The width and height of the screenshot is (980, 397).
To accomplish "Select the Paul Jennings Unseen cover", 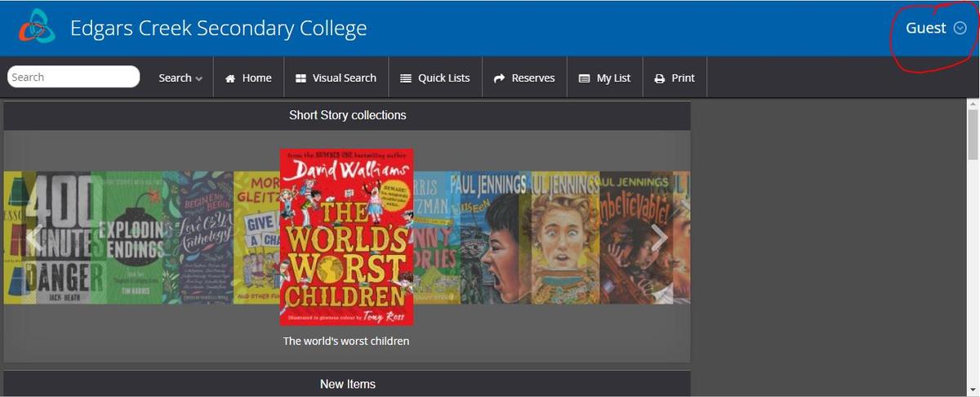I will pos(496,237).
